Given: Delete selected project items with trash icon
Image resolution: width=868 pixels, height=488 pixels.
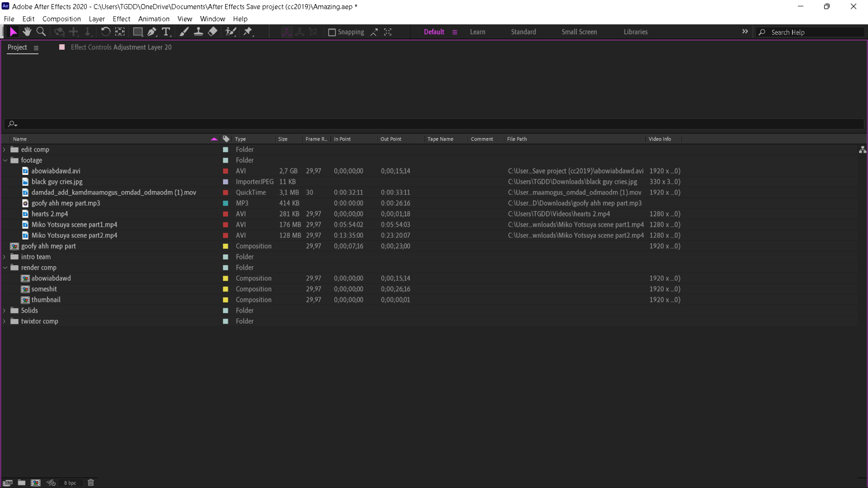Looking at the screenshot, I should pos(91,483).
